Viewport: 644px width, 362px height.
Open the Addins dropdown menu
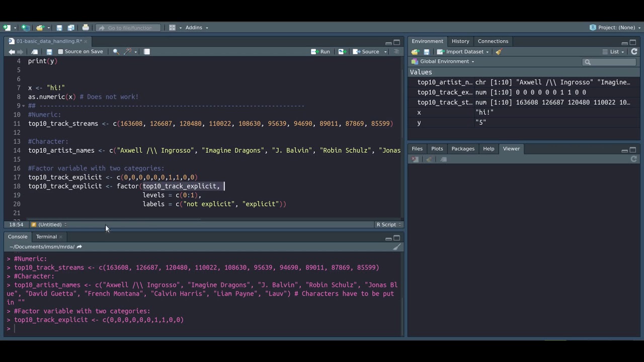(197, 28)
